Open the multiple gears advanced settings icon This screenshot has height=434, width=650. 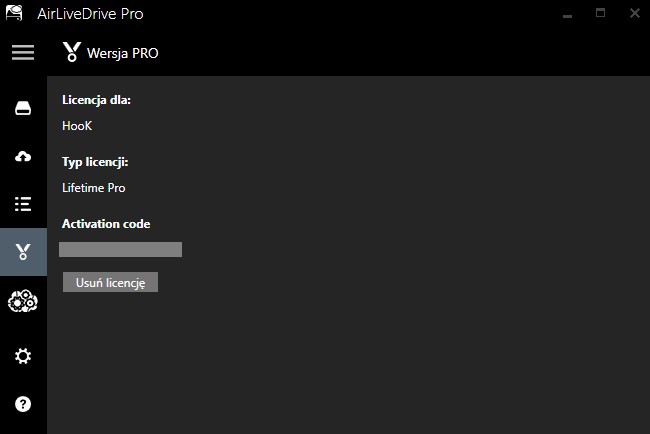(23, 301)
